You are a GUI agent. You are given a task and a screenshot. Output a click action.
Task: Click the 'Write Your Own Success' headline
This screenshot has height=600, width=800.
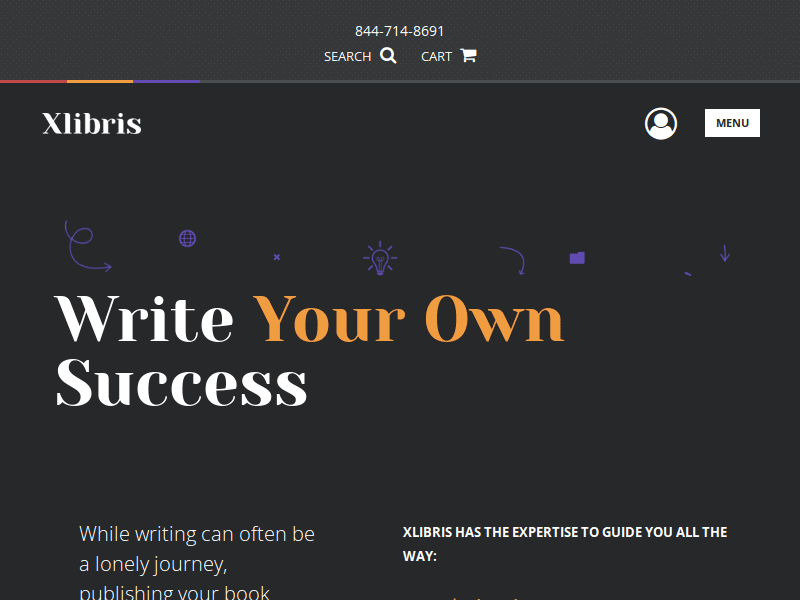(x=310, y=351)
